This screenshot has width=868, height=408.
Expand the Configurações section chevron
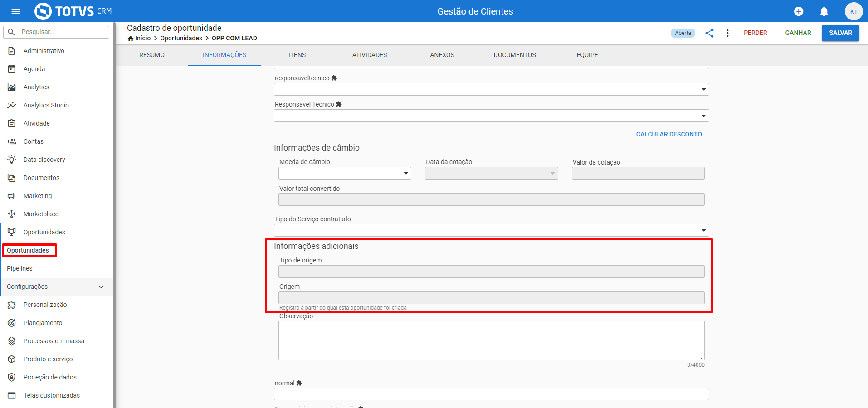101,287
